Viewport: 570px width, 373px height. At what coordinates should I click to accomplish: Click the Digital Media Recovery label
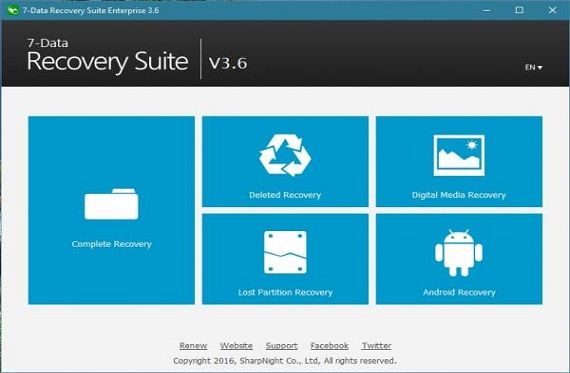click(x=459, y=195)
